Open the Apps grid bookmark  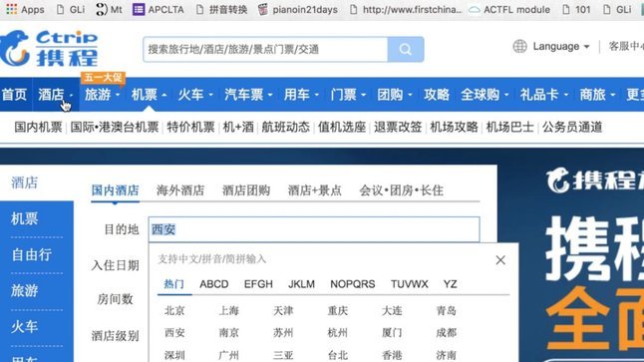26,9
